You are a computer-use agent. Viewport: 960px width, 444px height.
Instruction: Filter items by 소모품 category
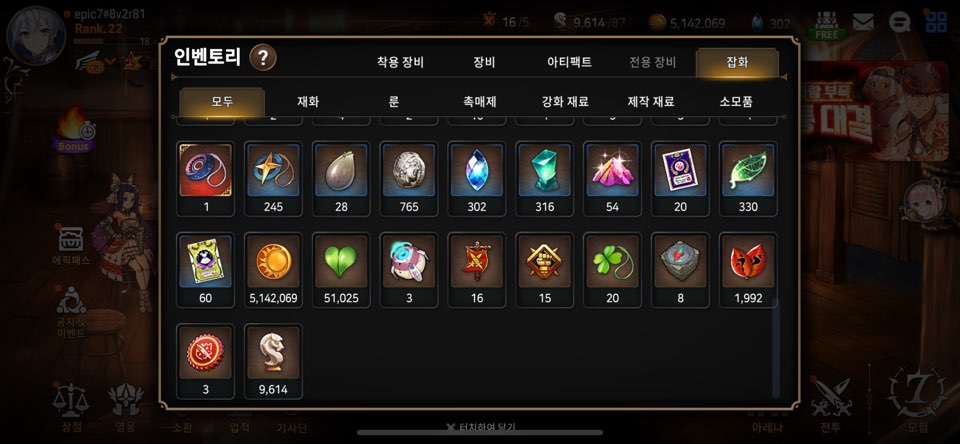pyautogui.click(x=736, y=102)
